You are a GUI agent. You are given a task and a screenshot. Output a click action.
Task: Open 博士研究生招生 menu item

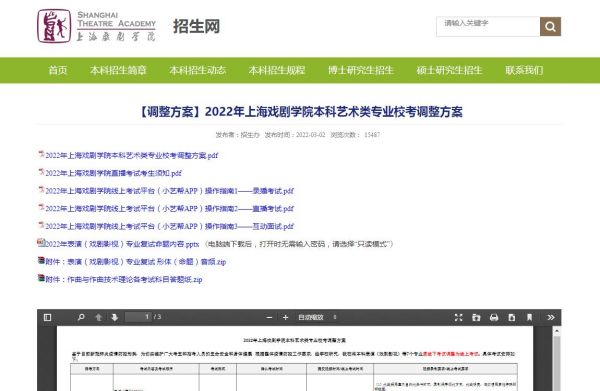click(x=361, y=70)
